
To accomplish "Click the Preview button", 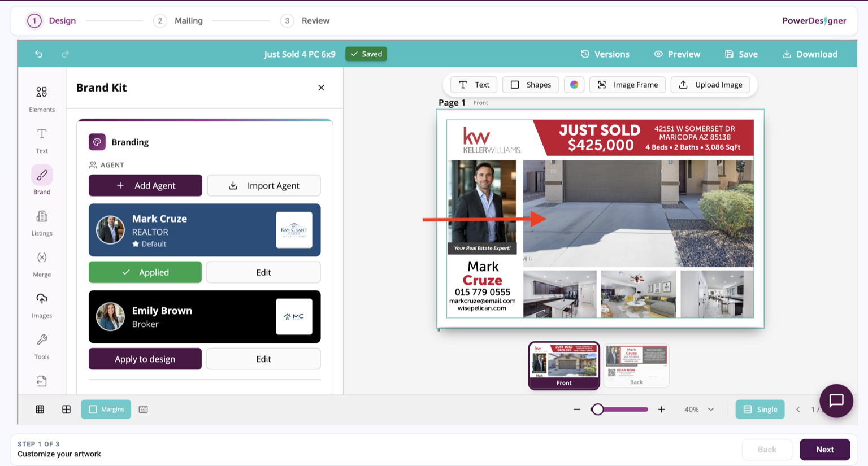I will click(x=677, y=54).
